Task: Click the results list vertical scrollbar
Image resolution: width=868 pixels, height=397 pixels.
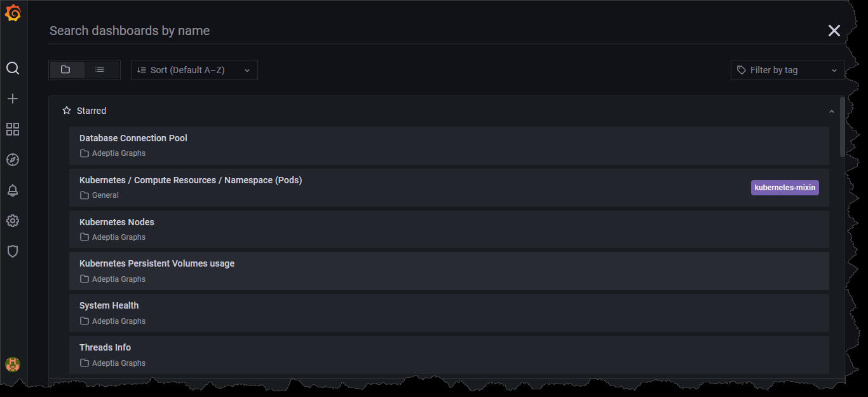Action: point(843,127)
